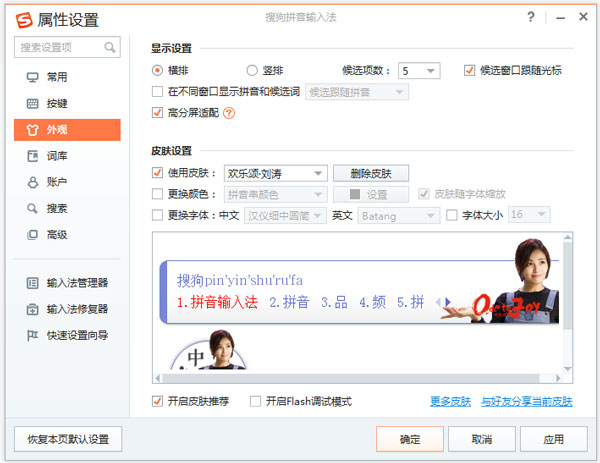Open the 更多皮肤 link
Screen dimensions: 600x463
pyautogui.click(x=450, y=402)
